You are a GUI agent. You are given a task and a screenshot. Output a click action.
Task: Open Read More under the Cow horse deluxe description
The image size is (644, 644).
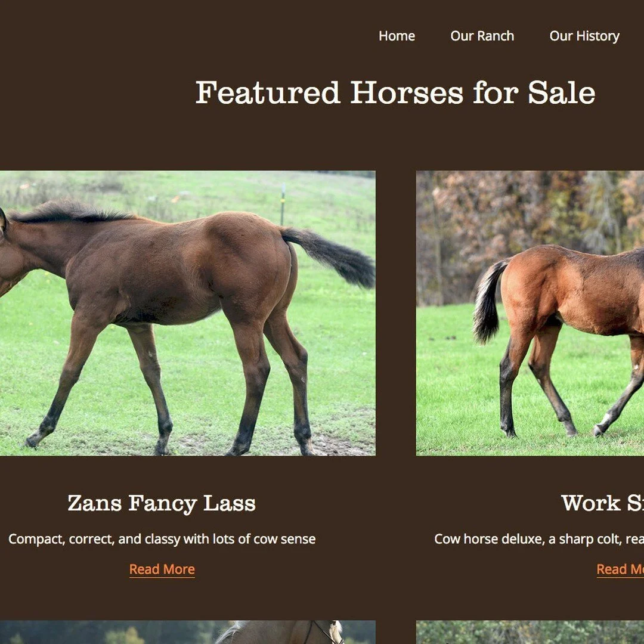[x=620, y=569]
